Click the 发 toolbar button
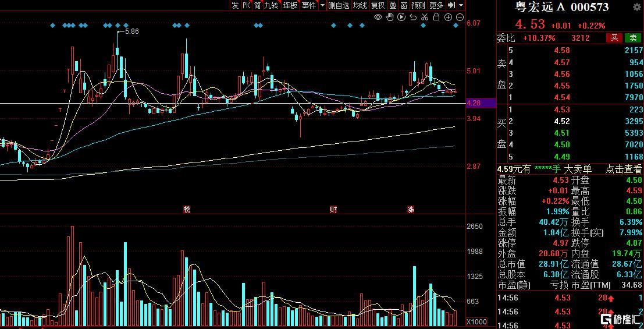This screenshot has height=329, width=644. [235, 5]
